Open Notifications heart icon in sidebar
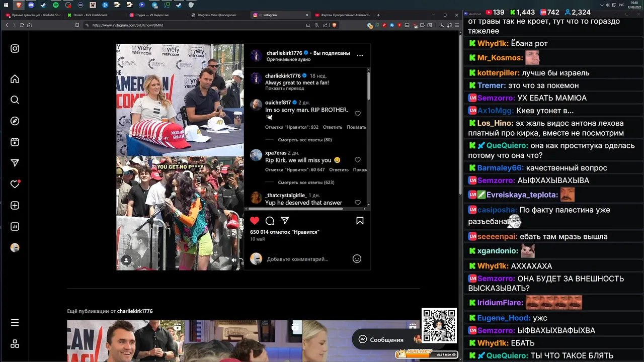The height and width of the screenshot is (362, 644). tap(15, 184)
